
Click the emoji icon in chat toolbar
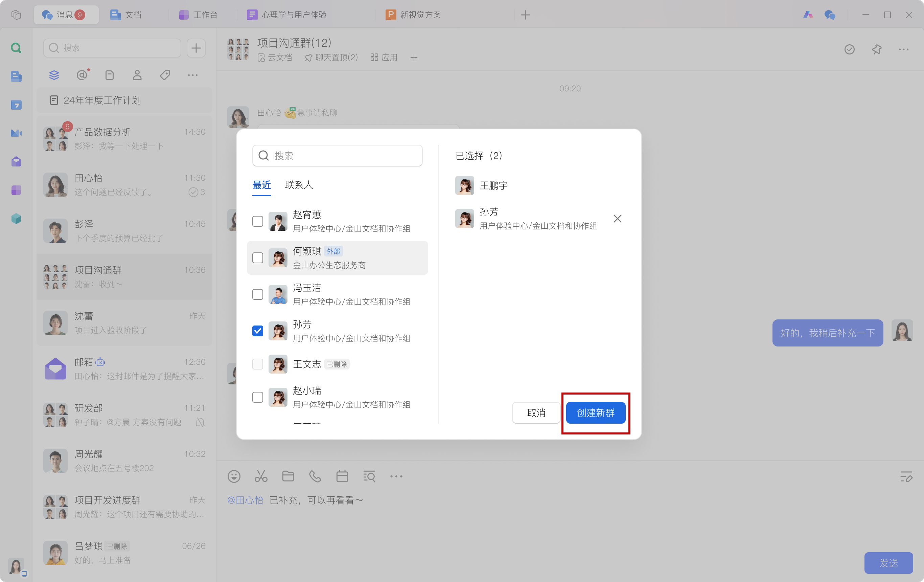[234, 476]
